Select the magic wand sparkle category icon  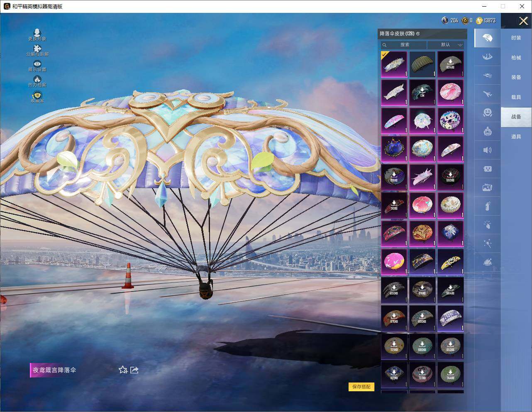point(488,244)
